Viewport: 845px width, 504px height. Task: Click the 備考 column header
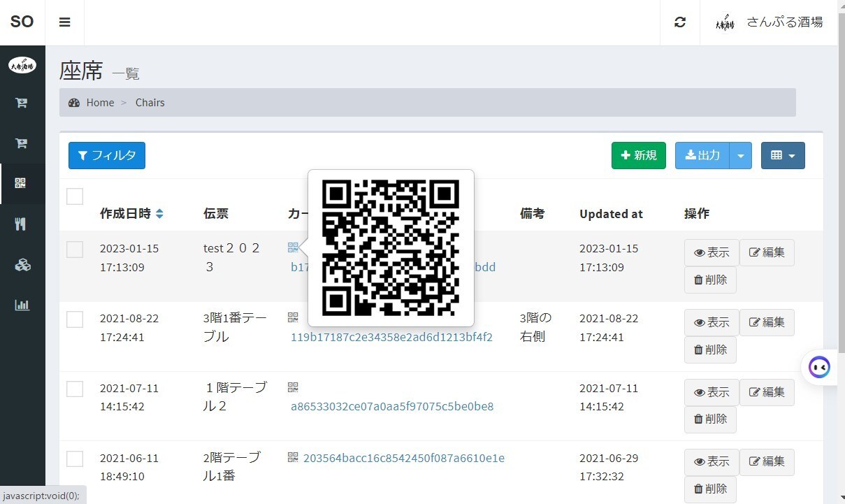click(x=533, y=214)
